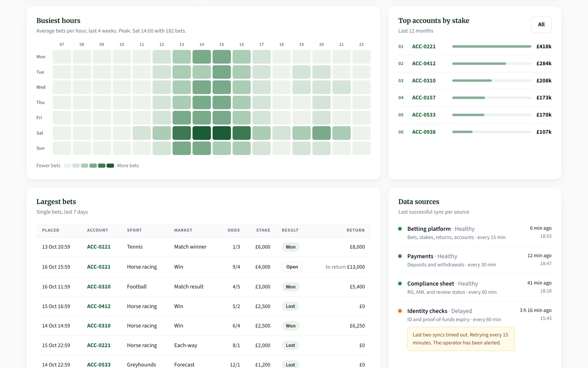
Task: Sort the table by the ODDS column header
Action: pos(234,230)
